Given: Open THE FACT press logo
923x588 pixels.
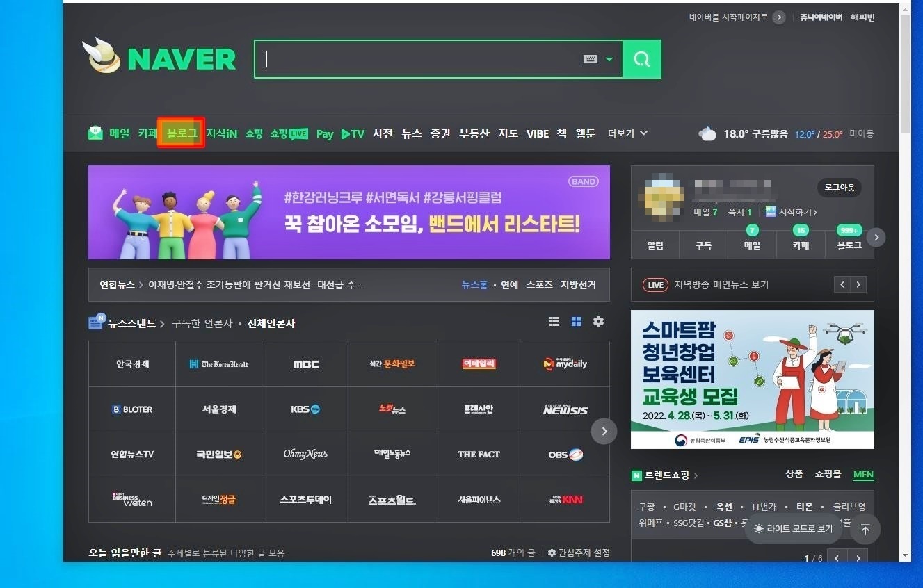Looking at the screenshot, I should (x=479, y=455).
